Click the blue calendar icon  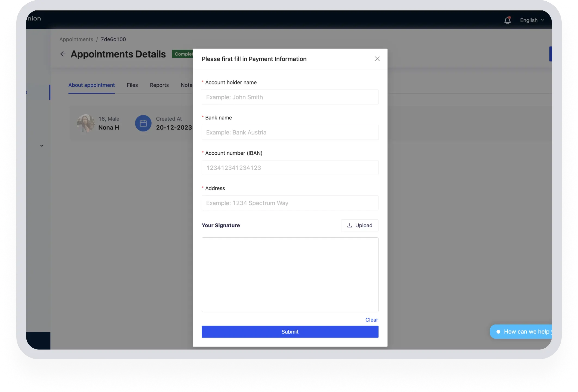(x=143, y=123)
